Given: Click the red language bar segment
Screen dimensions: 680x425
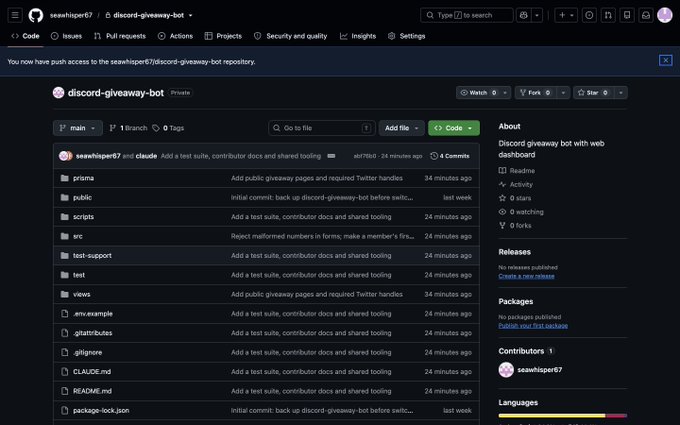Looking at the screenshot, I should pyautogui.click(x=616, y=415).
